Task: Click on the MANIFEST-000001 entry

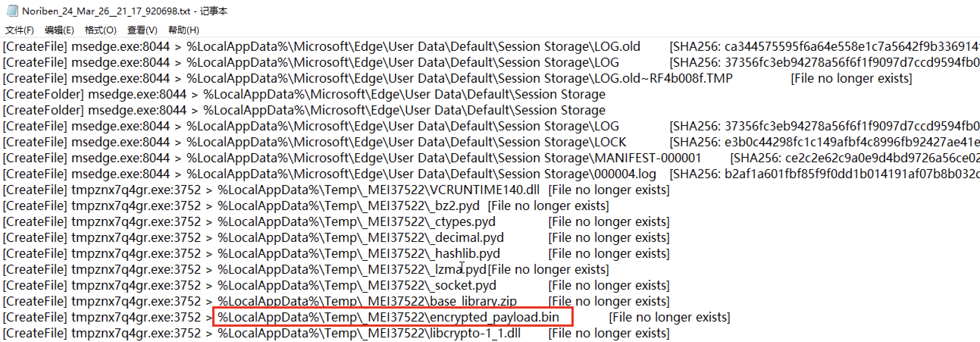Action: (x=648, y=158)
